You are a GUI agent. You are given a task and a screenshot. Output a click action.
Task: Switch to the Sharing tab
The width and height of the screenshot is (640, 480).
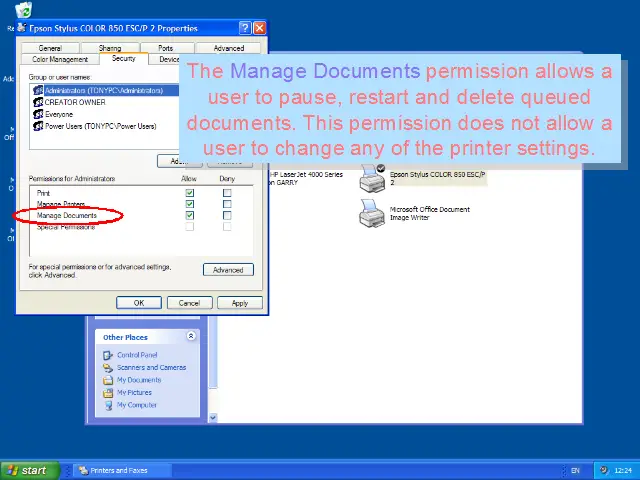110,48
